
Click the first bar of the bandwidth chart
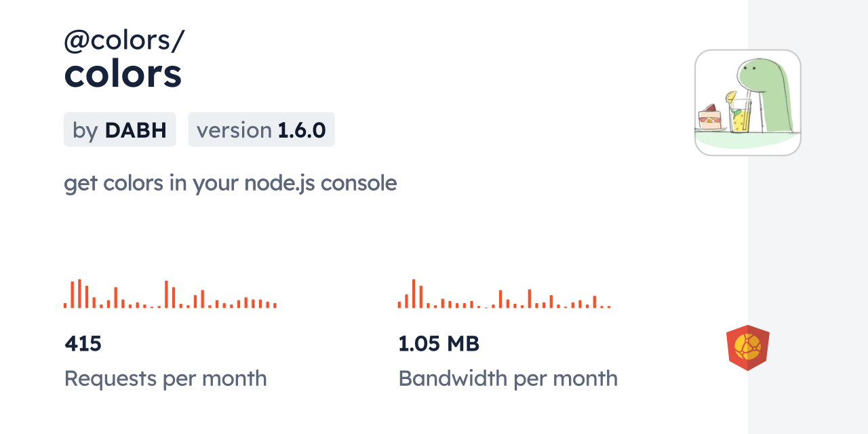(399, 305)
